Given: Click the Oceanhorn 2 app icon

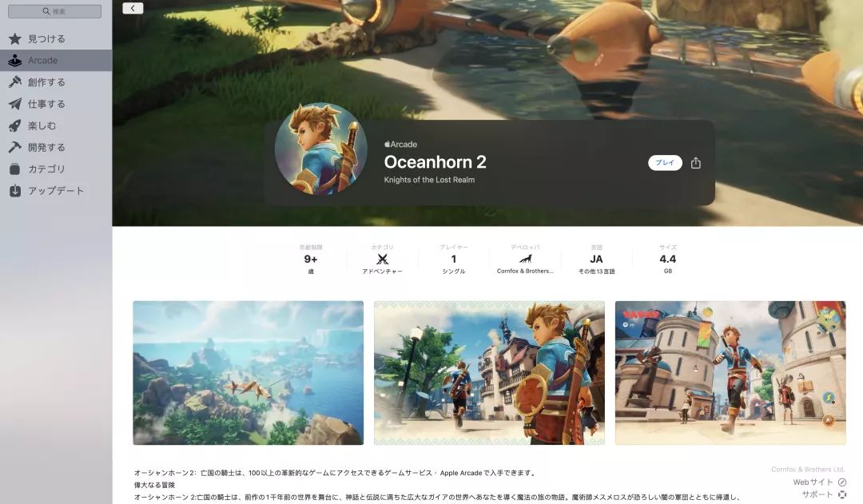Looking at the screenshot, I should tap(321, 149).
